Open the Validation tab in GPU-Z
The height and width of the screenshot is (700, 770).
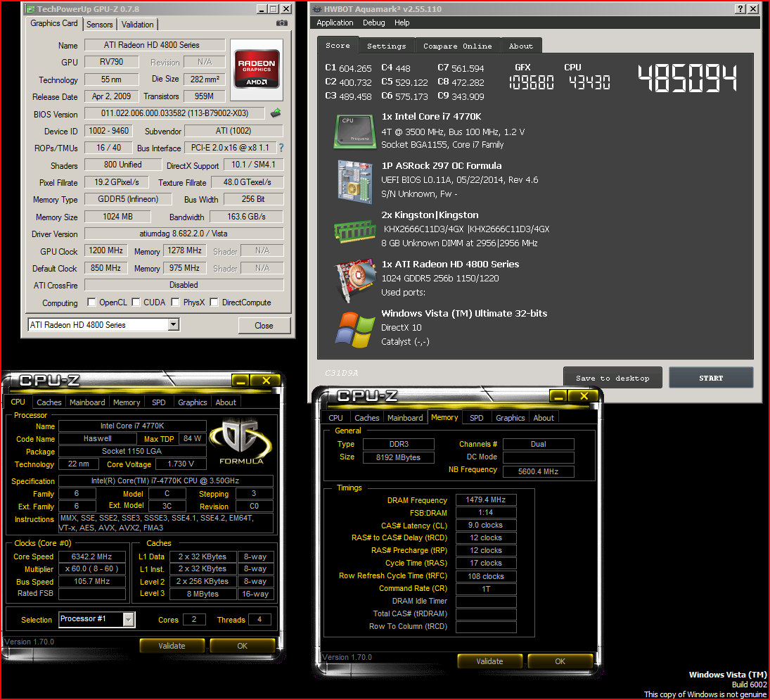138,25
